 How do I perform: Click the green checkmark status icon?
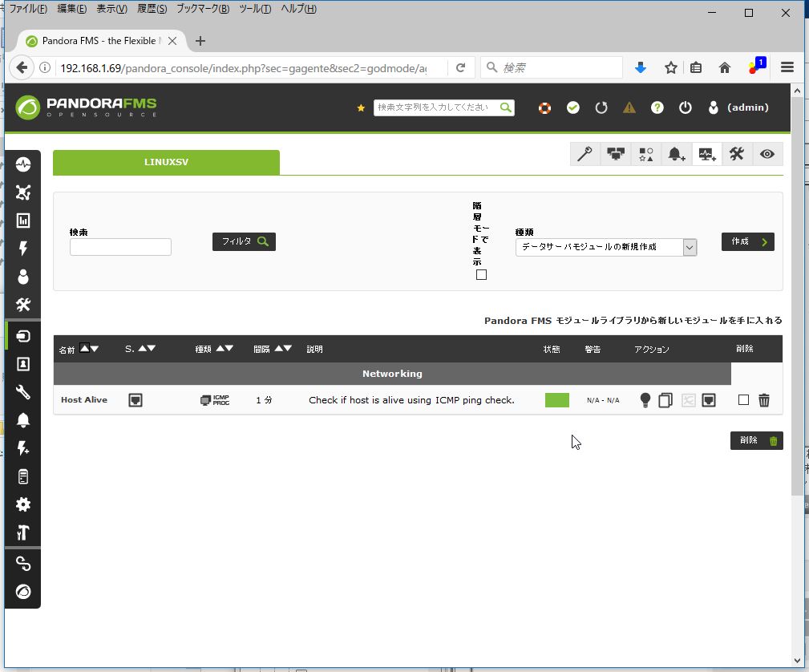(572, 107)
